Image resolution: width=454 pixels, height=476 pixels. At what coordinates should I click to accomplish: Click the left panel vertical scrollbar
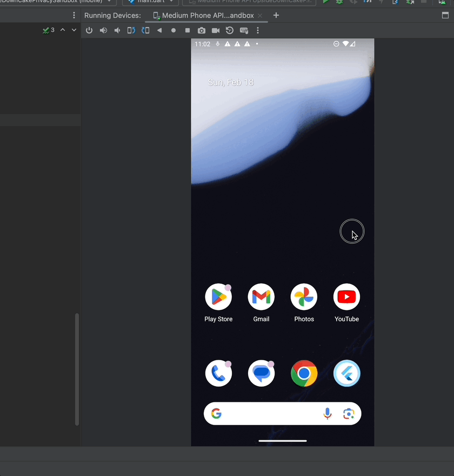[77, 369]
